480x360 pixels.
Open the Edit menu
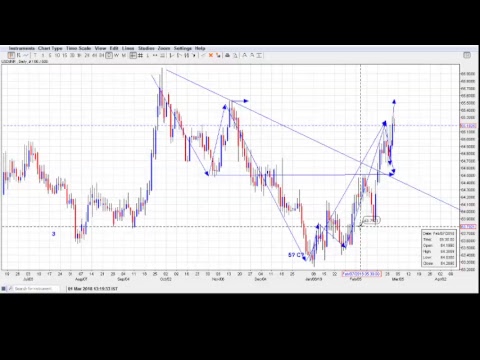[114, 48]
